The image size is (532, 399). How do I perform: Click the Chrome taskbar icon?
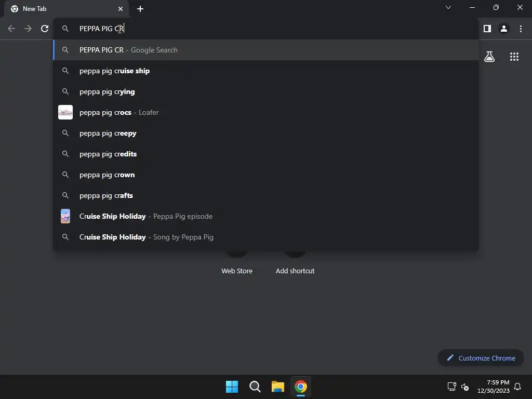301,387
